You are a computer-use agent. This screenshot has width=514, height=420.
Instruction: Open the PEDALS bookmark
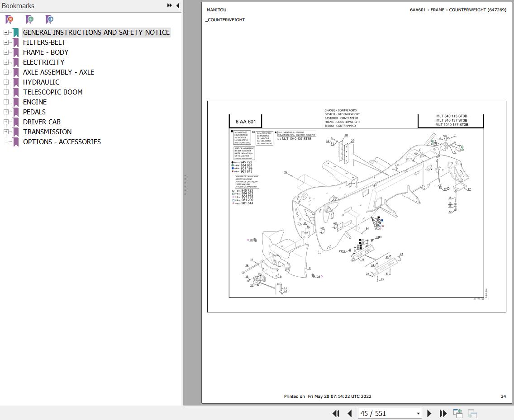[x=34, y=112]
